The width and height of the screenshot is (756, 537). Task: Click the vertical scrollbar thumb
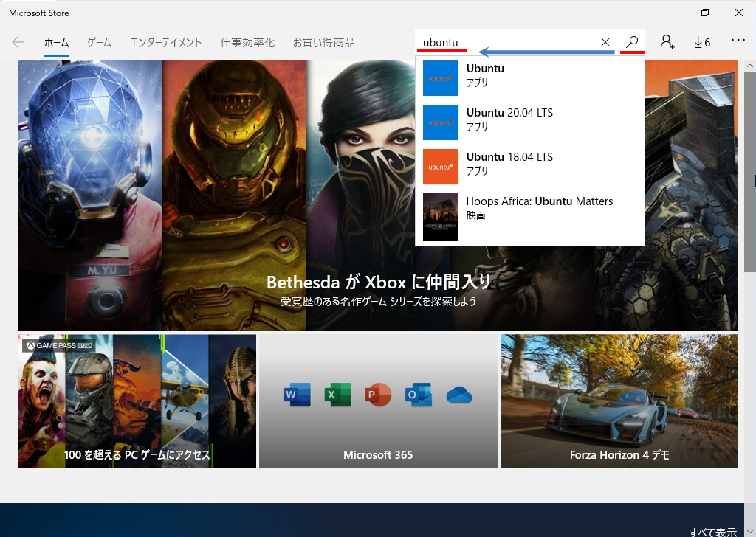pos(750,171)
